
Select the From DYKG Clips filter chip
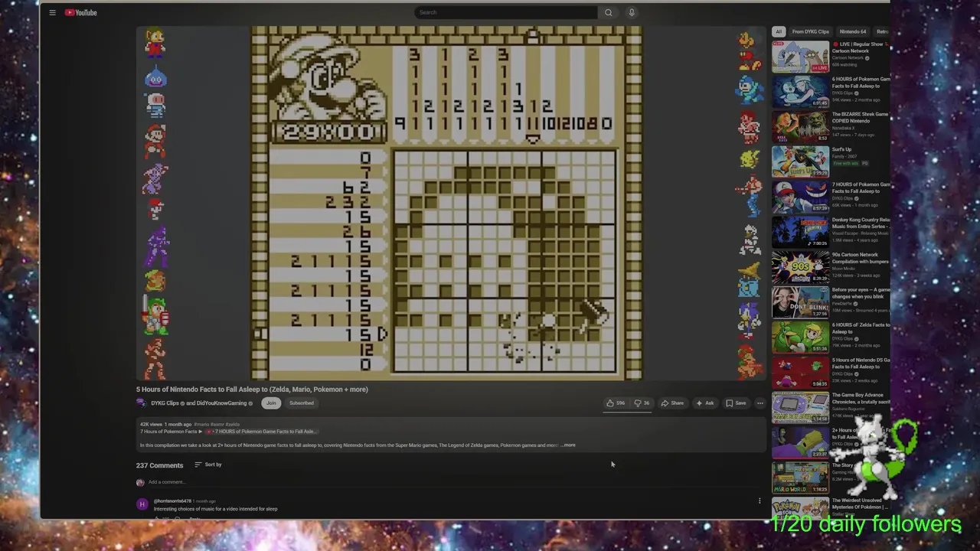point(811,31)
